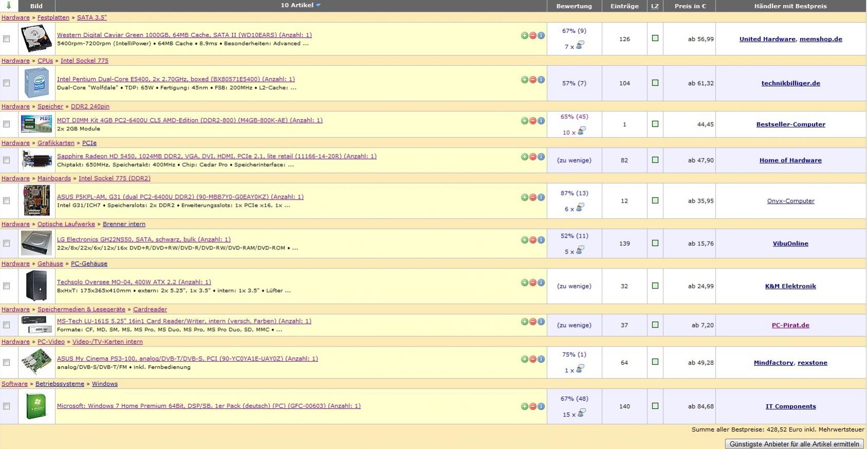The image size is (868, 449).
Task: Click the LZ column header
Action: pyautogui.click(x=655, y=6)
